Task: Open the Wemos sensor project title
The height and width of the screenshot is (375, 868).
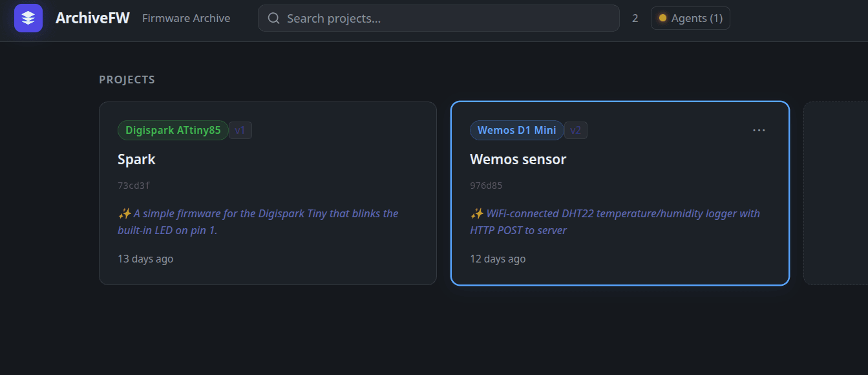Action: tap(518, 159)
